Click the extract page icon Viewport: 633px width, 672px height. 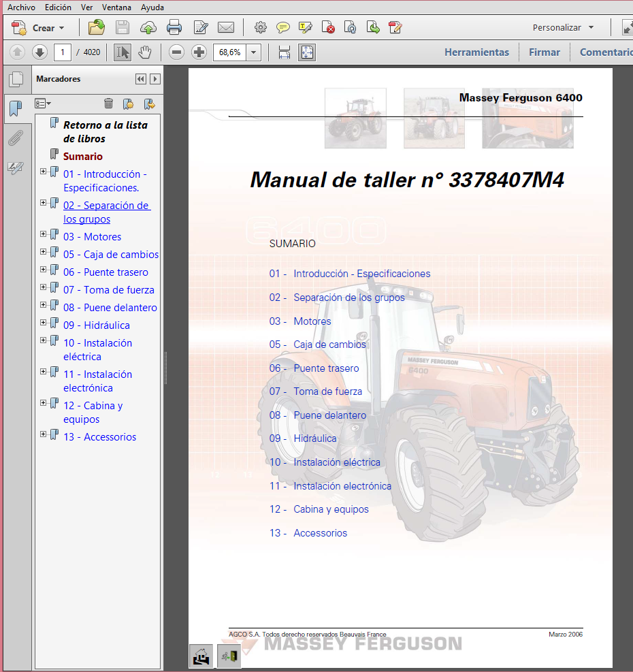coord(373,27)
